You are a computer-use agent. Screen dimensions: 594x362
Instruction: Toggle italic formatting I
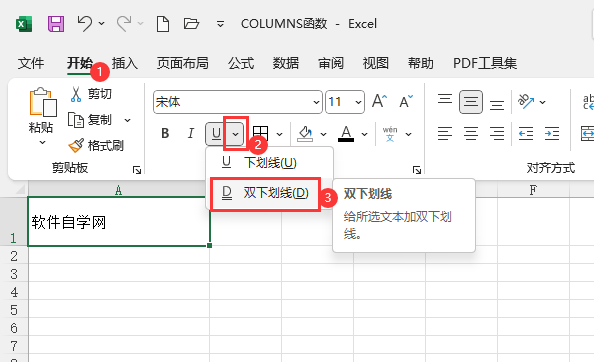(x=191, y=133)
